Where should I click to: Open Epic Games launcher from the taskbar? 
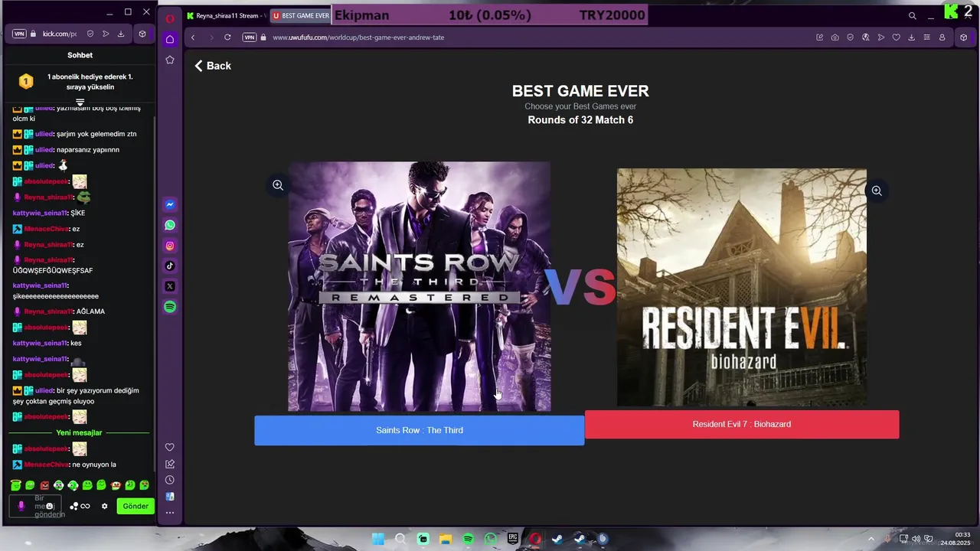(x=512, y=539)
